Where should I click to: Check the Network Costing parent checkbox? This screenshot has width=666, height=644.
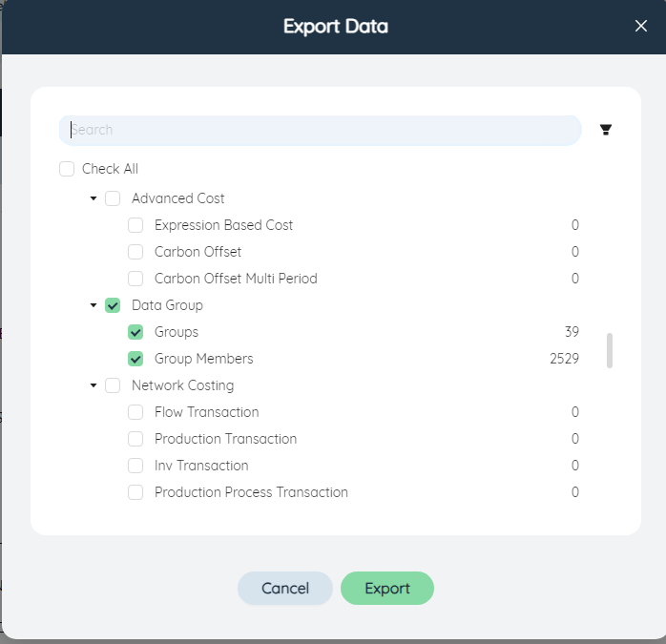113,385
